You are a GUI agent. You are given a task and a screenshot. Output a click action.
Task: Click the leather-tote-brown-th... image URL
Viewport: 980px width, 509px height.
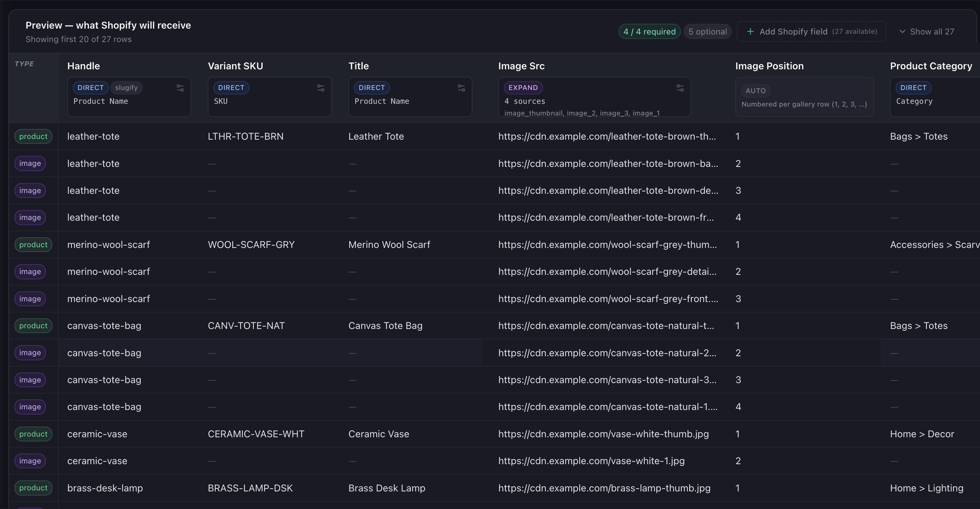coord(607,136)
